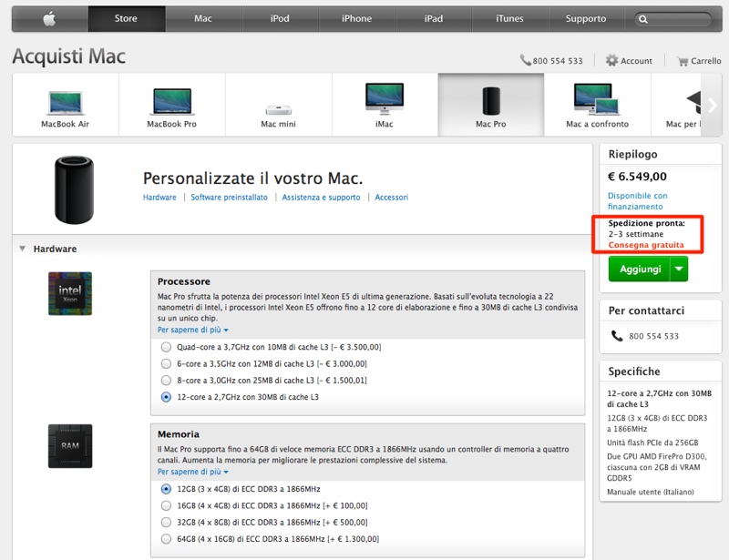
Task: Click the large Mac Pro product photo
Action: point(75,189)
